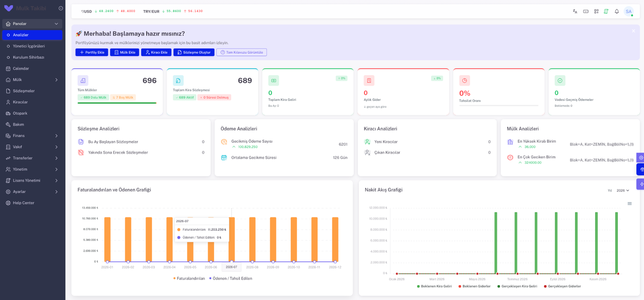
Task: Click the Portföy Ekle button
Action: 92,52
